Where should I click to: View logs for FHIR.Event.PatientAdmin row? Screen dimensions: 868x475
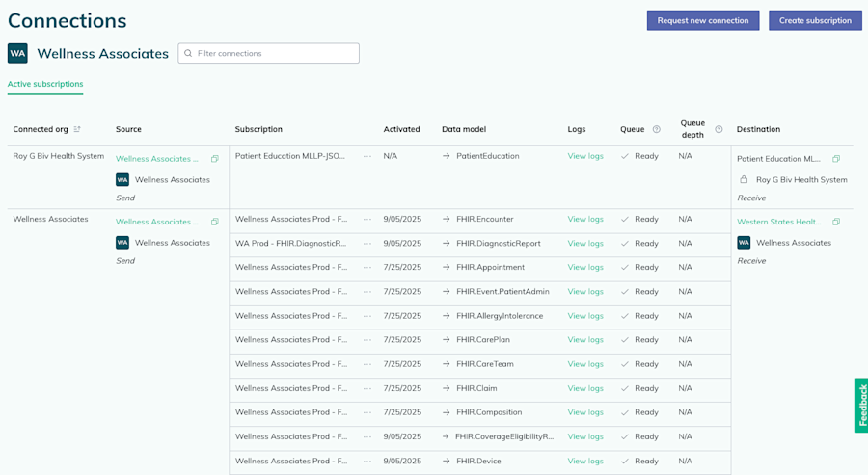click(585, 292)
